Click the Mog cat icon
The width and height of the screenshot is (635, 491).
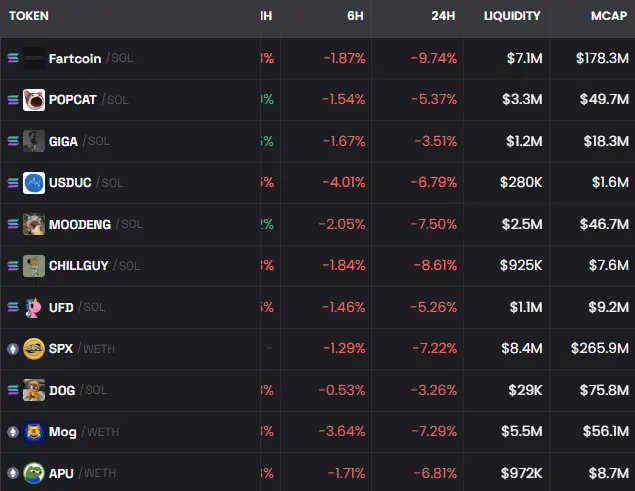coord(34,432)
